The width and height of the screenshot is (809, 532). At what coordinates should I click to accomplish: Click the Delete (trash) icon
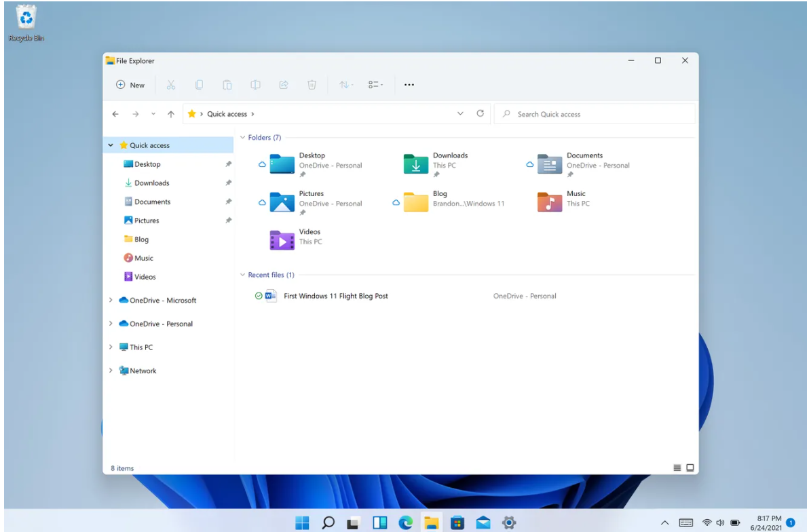(x=312, y=84)
